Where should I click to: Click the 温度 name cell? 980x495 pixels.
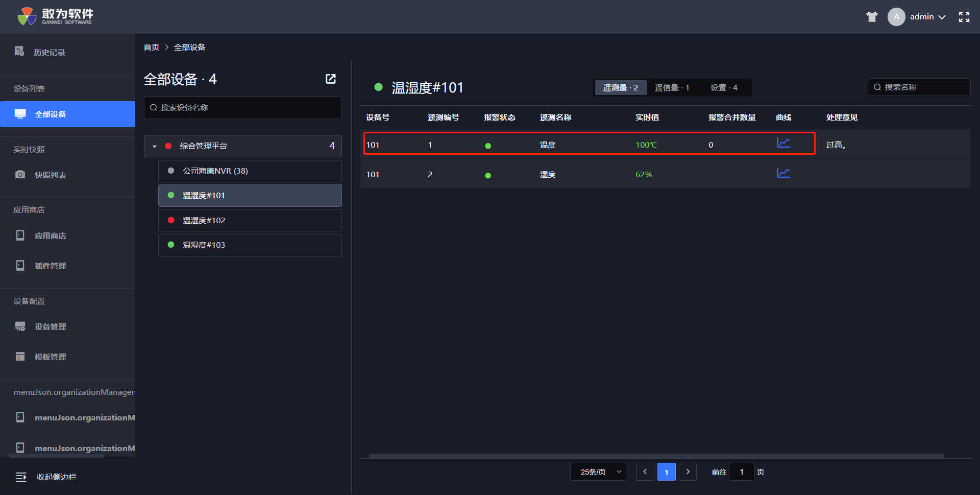[548, 145]
